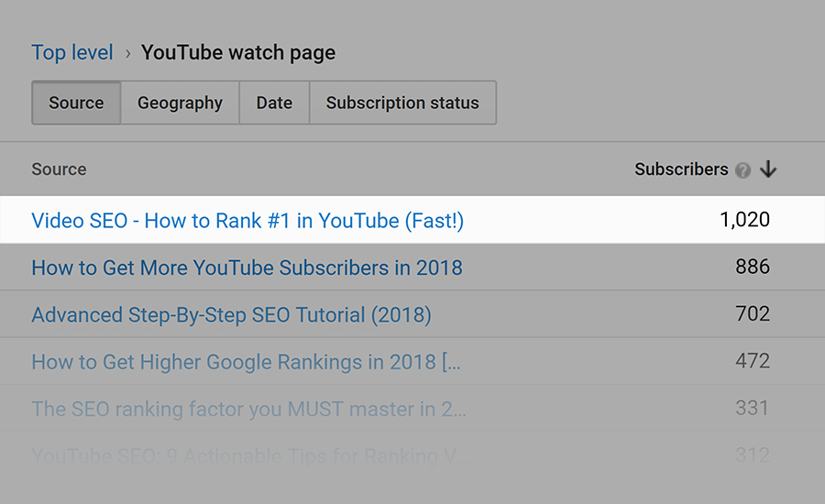Click the 702 subscribers value
Viewport: 825px width, 504px height.
click(753, 314)
